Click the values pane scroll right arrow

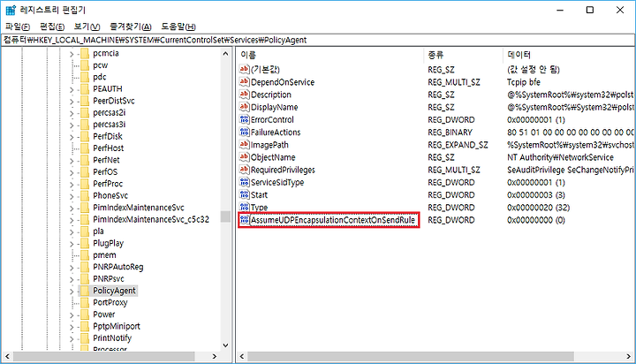(x=629, y=356)
